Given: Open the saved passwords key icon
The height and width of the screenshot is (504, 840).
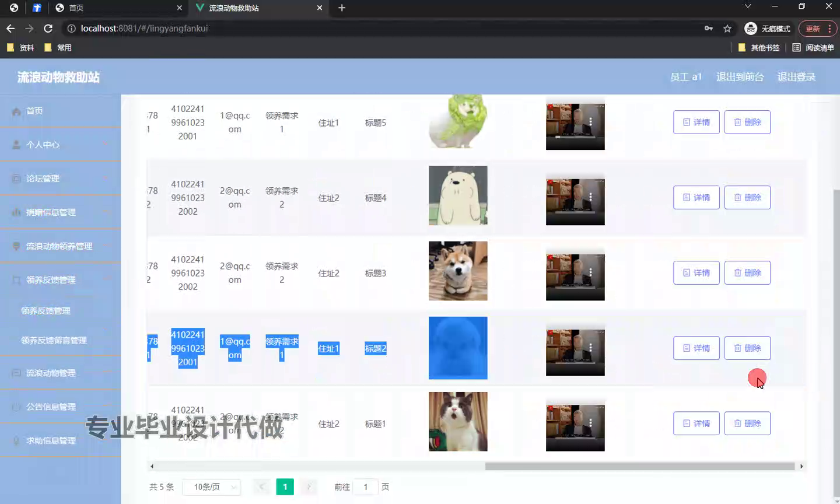Looking at the screenshot, I should 708,28.
